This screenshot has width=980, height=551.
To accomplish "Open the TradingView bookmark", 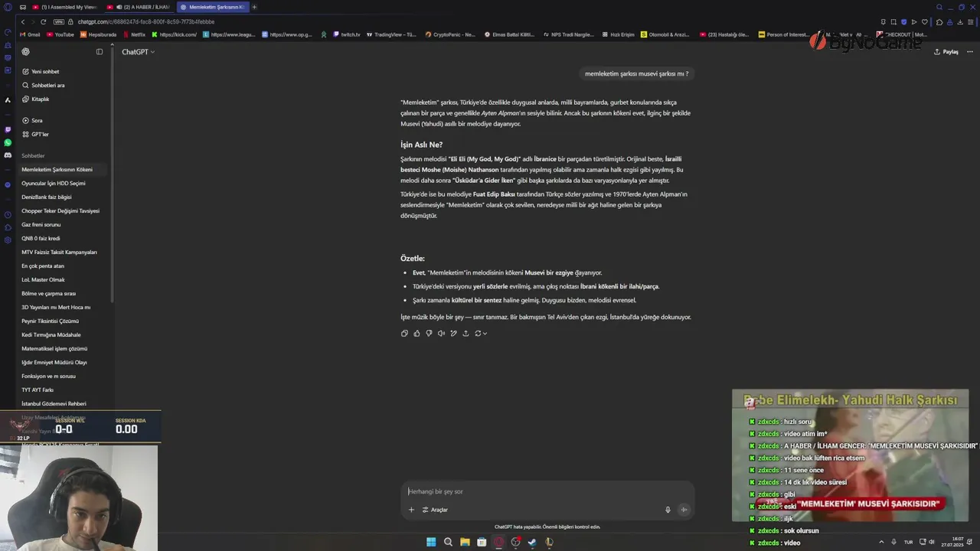I will tap(391, 34).
